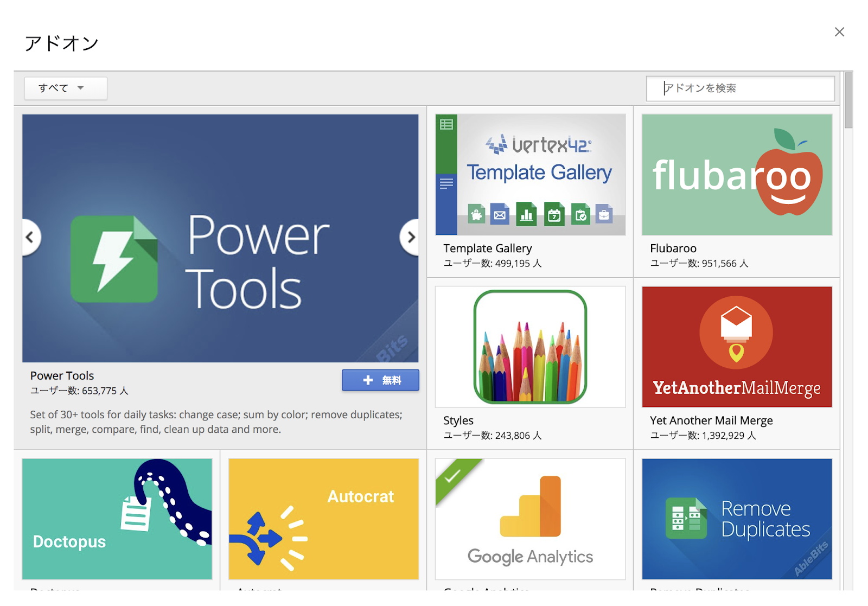Click Power Tools user count 653,775
The width and height of the screenshot is (868, 606).
point(79,391)
